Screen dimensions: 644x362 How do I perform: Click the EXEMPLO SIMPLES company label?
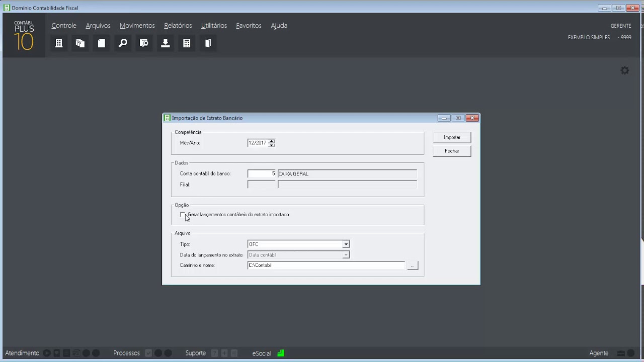(x=589, y=38)
